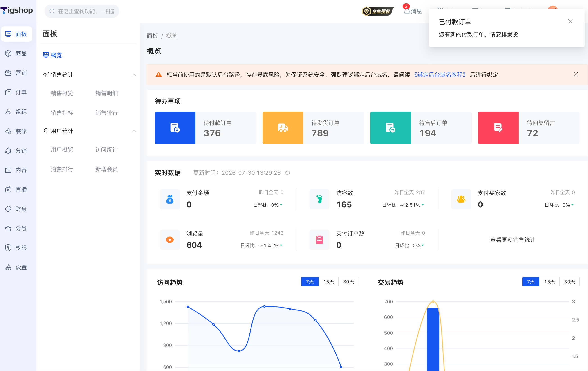Open the 面板 dashboard sidebar icon
Screen dimensions: 588x371
[8, 34]
